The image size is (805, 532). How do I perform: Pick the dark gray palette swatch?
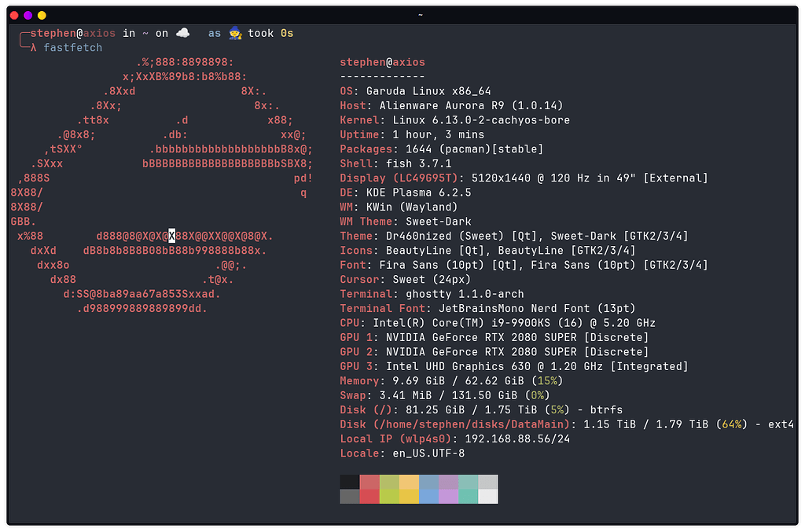pos(350,496)
